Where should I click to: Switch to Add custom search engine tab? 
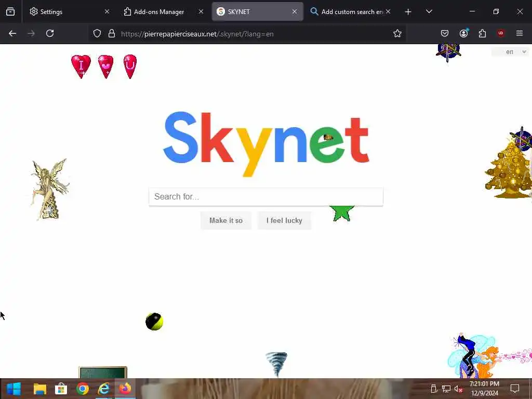(x=352, y=11)
